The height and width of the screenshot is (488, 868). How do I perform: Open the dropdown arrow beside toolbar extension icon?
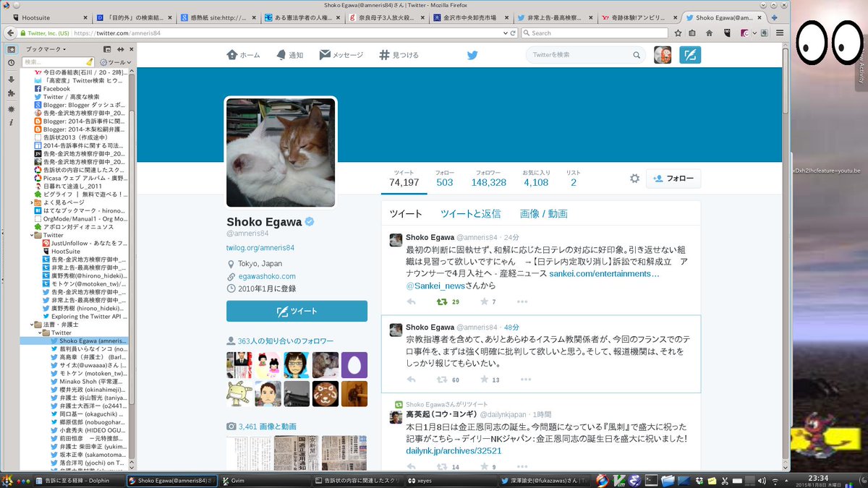tap(754, 33)
